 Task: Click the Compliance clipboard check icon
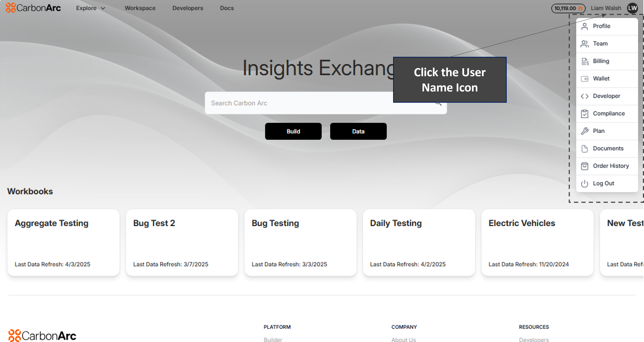pyautogui.click(x=584, y=114)
